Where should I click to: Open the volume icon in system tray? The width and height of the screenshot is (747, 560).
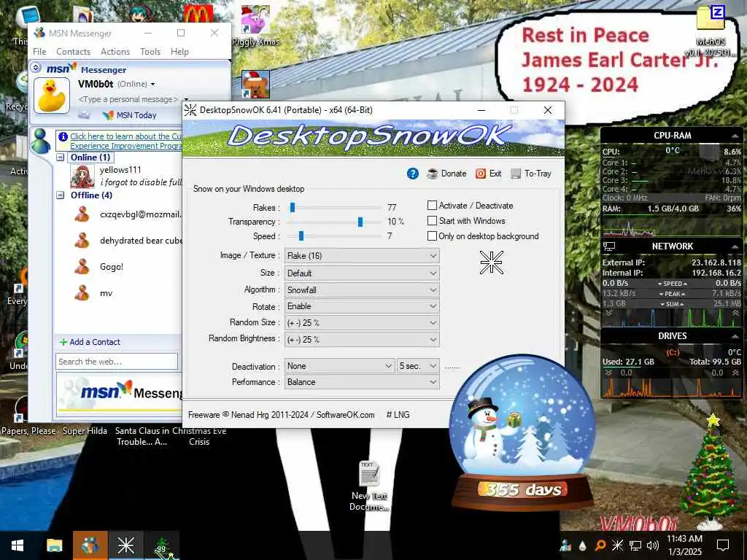653,545
